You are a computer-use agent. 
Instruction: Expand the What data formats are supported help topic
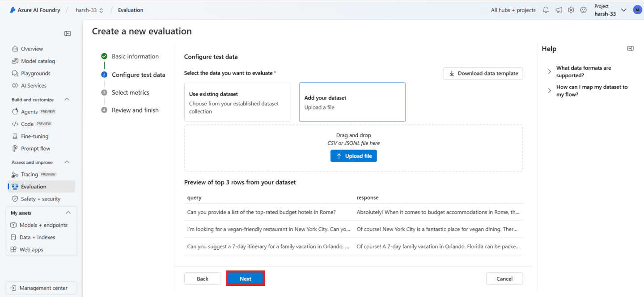pyautogui.click(x=549, y=71)
